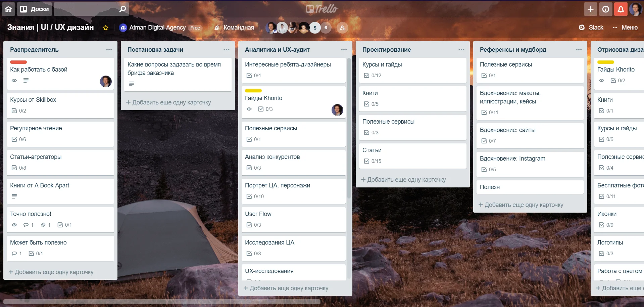Open 'Референсы и мудборд' list actions menu
Screen dimensions: 644x307
pos(579,49)
